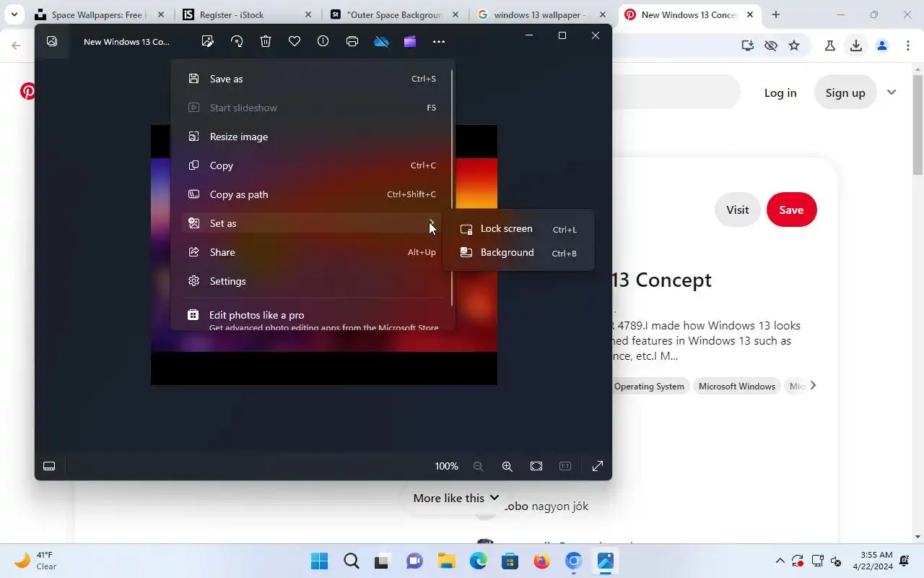Open file info with the info icon
The width and height of the screenshot is (924, 578).
pos(323,42)
